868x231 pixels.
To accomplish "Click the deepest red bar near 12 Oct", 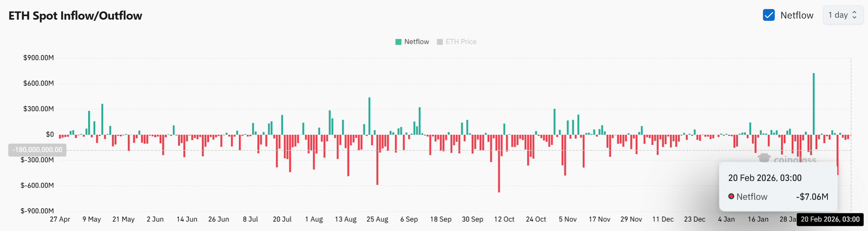I will coord(499,163).
